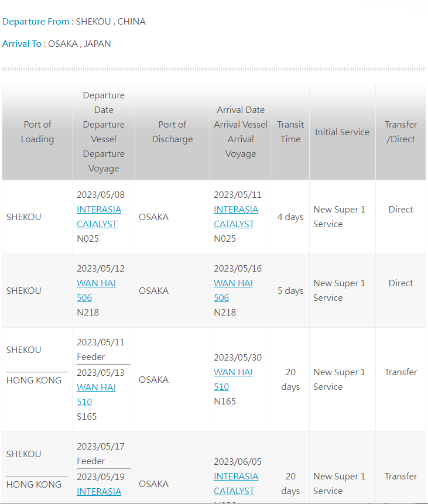Click WAN HAI 506 departure vessel link
The width and height of the screenshot is (428, 504).
click(96, 290)
